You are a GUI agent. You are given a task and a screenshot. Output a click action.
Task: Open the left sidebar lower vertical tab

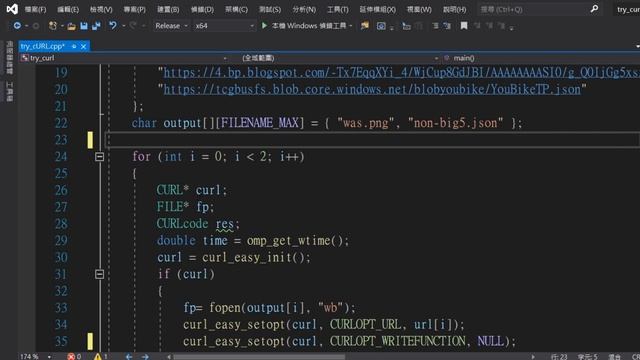[9, 91]
